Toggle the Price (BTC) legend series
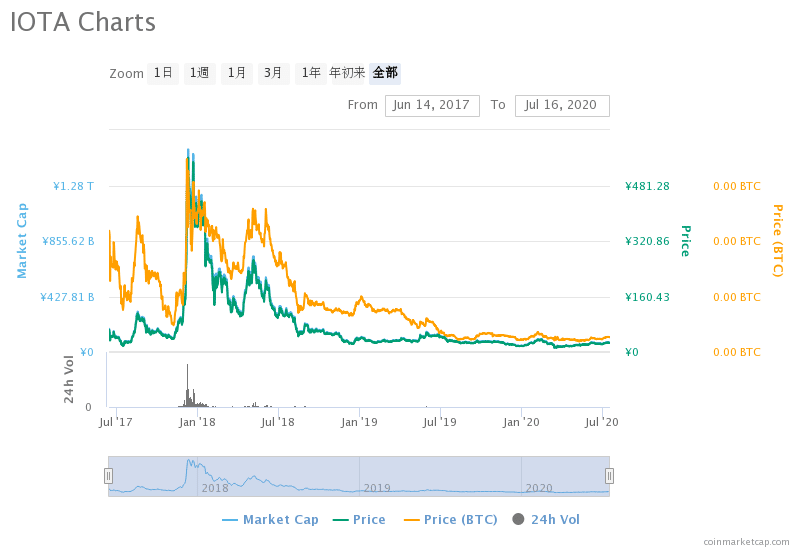This screenshot has height=550, width=800. point(451,519)
